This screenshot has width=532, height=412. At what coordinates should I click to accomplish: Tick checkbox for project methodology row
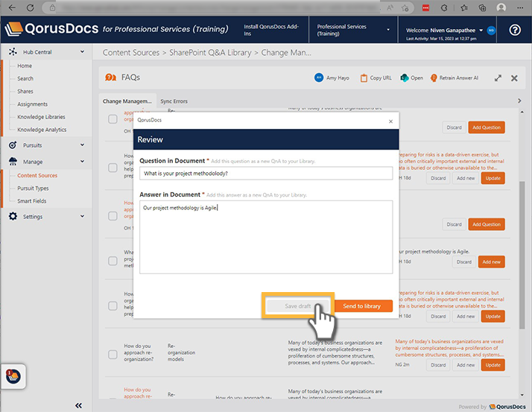pos(113,261)
